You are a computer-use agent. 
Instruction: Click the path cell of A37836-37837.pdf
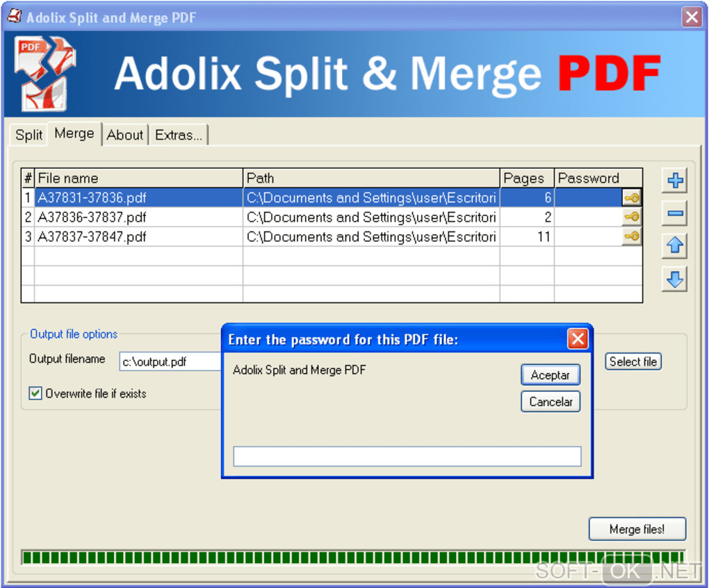coord(371,217)
